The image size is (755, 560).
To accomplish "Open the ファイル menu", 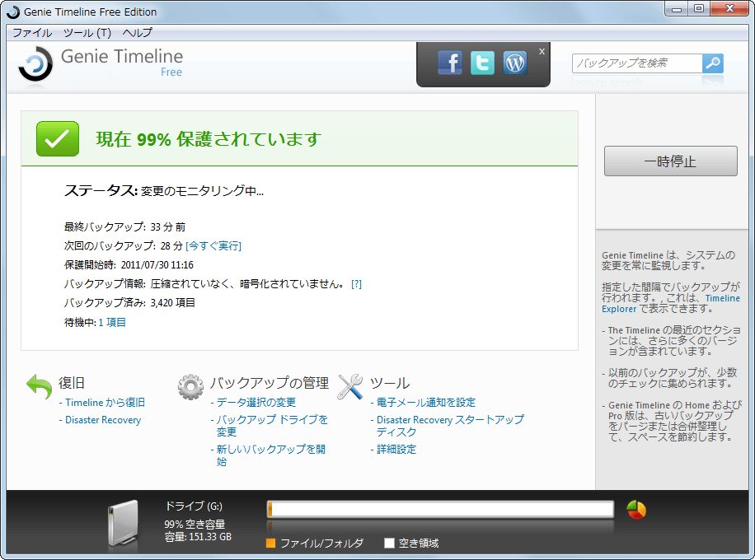I will click(32, 33).
